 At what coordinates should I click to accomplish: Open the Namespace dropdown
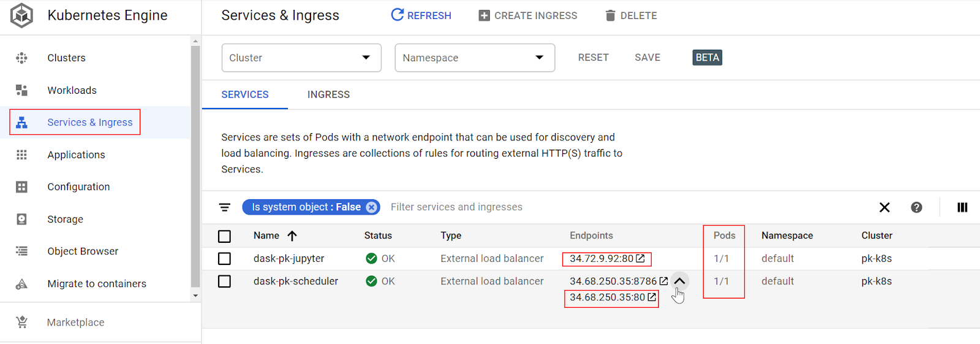click(x=475, y=58)
